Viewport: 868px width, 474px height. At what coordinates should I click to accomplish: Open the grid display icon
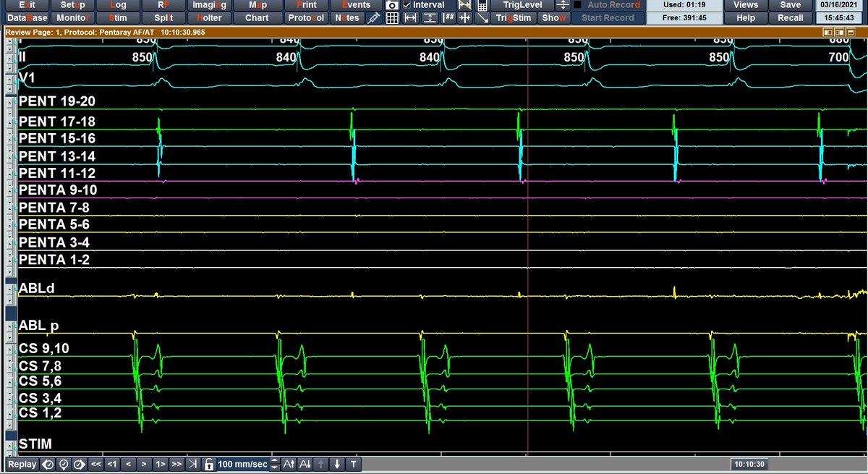(x=391, y=18)
